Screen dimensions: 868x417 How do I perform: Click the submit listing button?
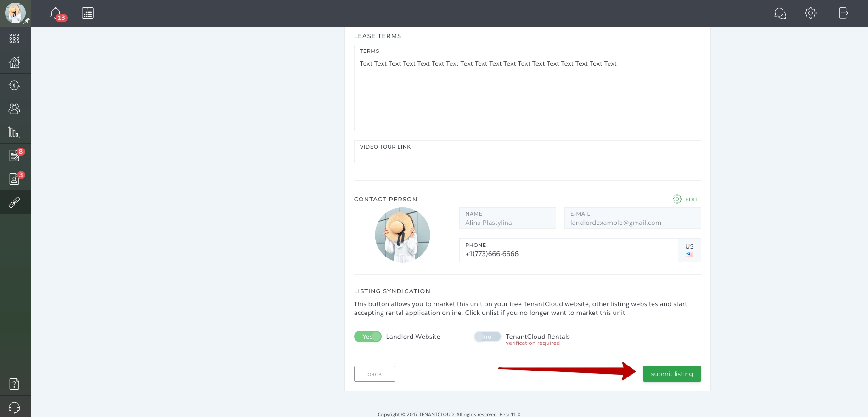672,374
